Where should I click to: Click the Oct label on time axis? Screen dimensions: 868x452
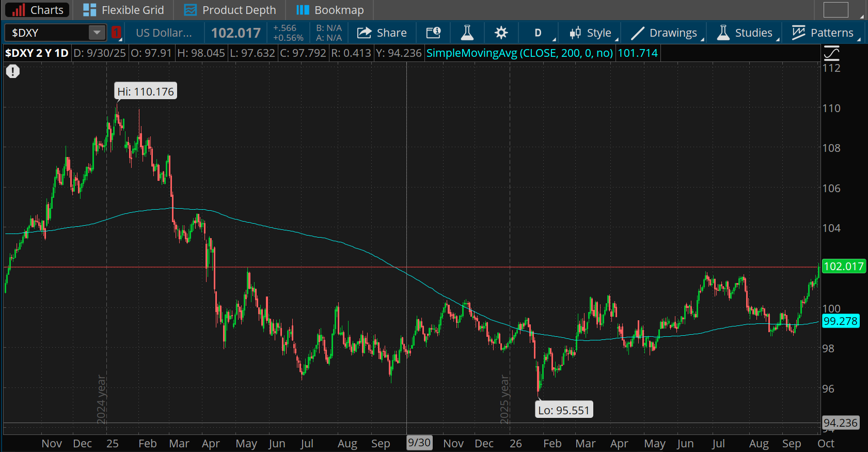pos(826,443)
